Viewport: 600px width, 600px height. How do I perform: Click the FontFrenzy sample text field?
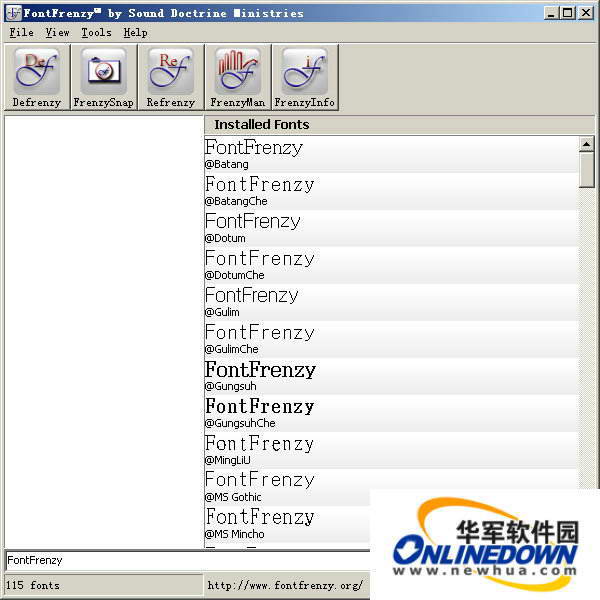pyautogui.click(x=188, y=560)
